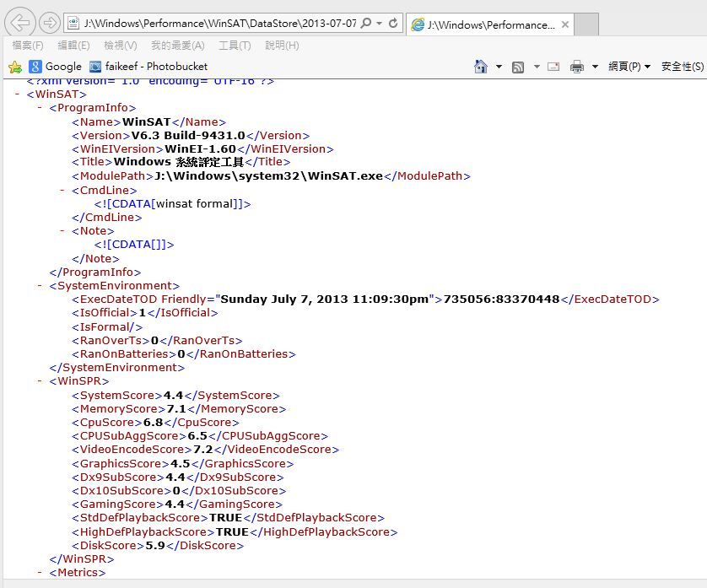Viewport: 707px width, 588px height.
Task: Click the Refresh icon in address bar
Action: point(395,24)
